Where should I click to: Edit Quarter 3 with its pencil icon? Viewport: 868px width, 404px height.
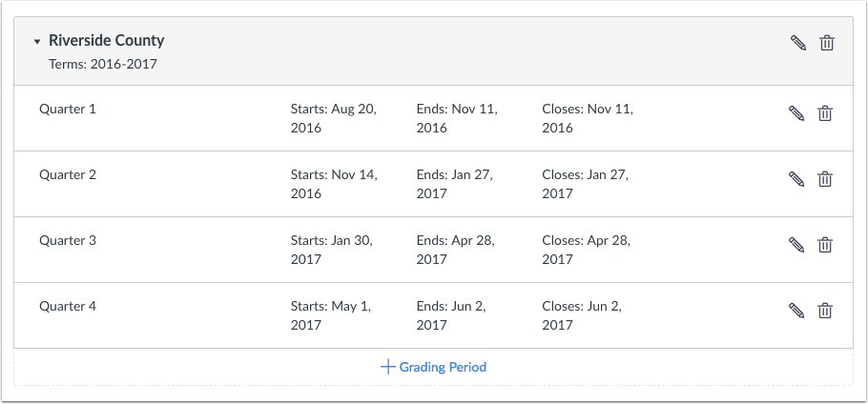796,245
